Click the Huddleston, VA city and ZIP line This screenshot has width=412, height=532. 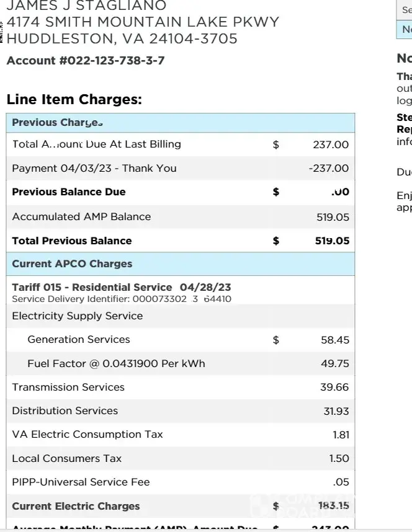click(122, 39)
